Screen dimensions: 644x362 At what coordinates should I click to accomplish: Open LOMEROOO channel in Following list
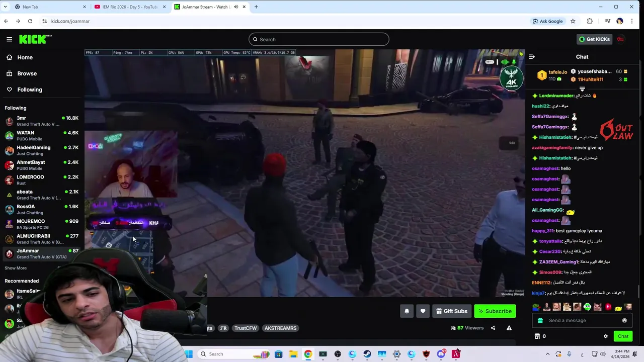pyautogui.click(x=41, y=180)
